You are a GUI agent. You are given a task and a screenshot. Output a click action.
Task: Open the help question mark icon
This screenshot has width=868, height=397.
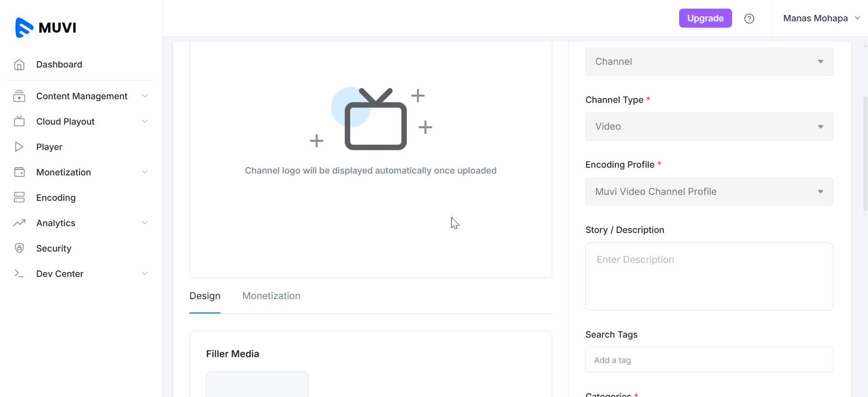click(x=749, y=19)
